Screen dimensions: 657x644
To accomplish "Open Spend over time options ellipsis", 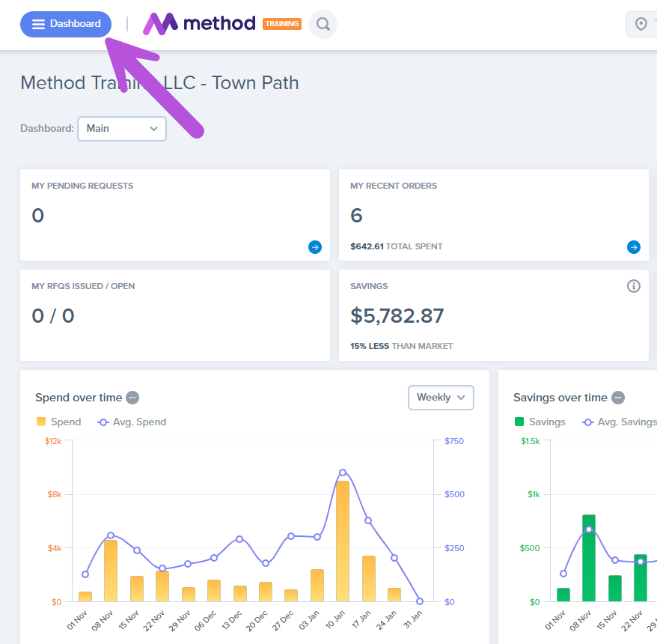I will coord(132,398).
